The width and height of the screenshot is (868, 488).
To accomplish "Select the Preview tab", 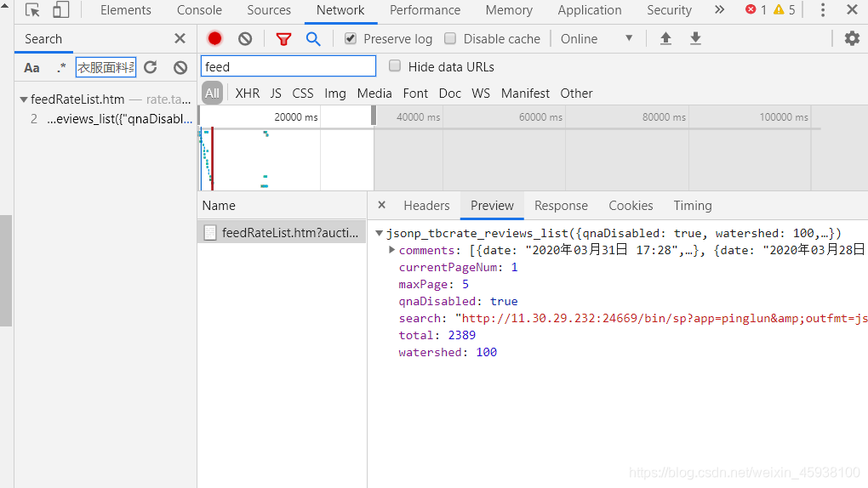I will pyautogui.click(x=492, y=205).
